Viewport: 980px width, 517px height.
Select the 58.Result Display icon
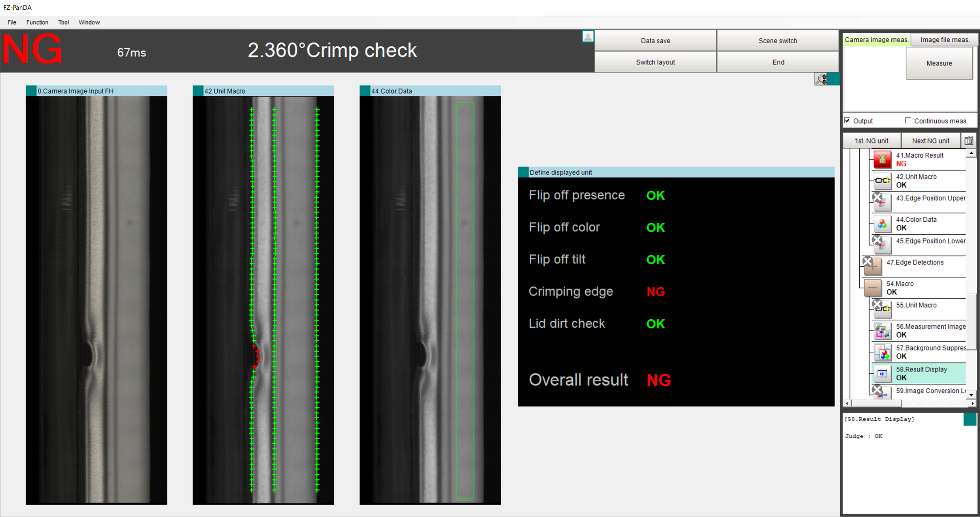coord(882,374)
